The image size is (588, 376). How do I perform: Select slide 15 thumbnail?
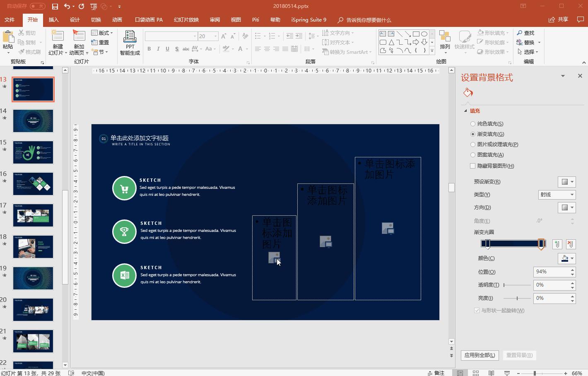click(33, 152)
